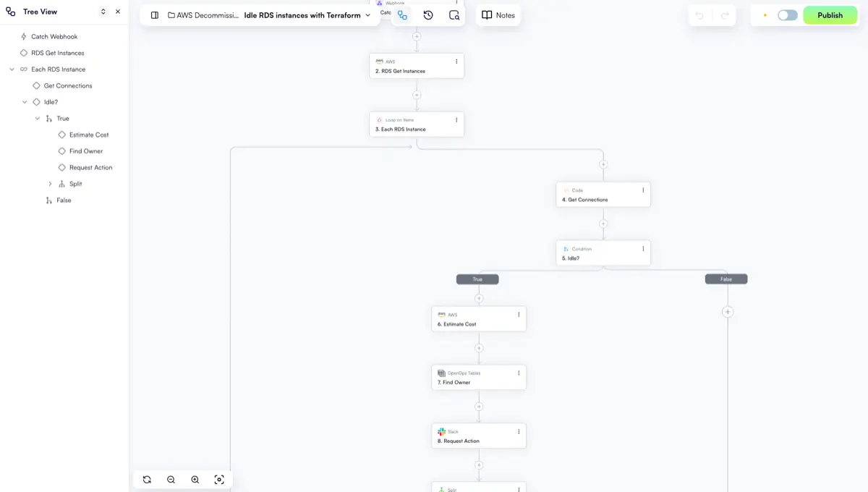Open version history with the clock icon
This screenshot has width=868, height=492.
click(x=428, y=14)
